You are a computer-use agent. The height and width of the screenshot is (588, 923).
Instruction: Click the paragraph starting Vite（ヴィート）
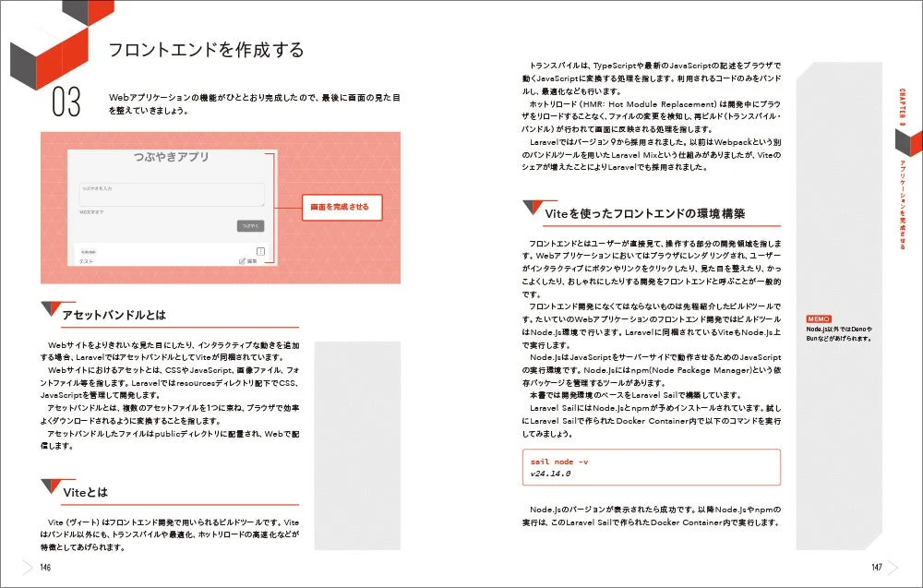170,534
